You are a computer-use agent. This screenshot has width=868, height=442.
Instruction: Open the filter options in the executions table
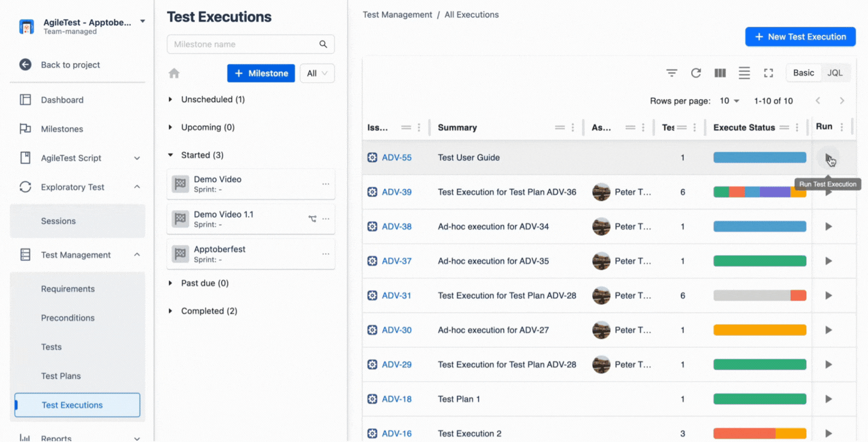pyautogui.click(x=671, y=72)
